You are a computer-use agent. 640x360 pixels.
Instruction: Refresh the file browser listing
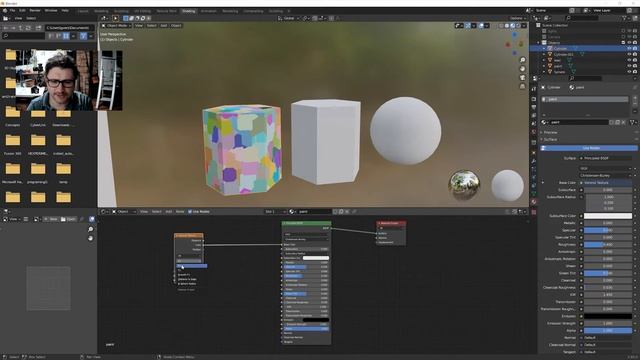point(28,28)
